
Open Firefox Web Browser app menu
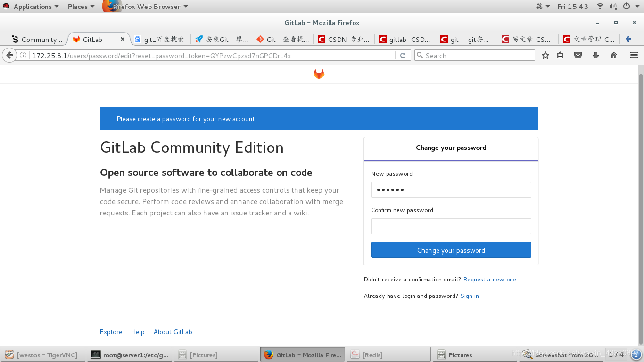146,7
